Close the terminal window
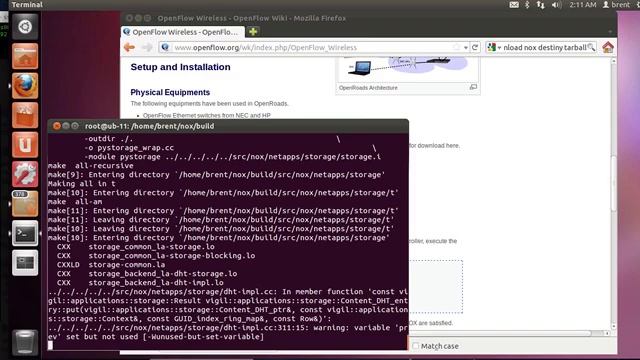Screen dimensions: 640x360 pyautogui.click(x=57, y=126)
